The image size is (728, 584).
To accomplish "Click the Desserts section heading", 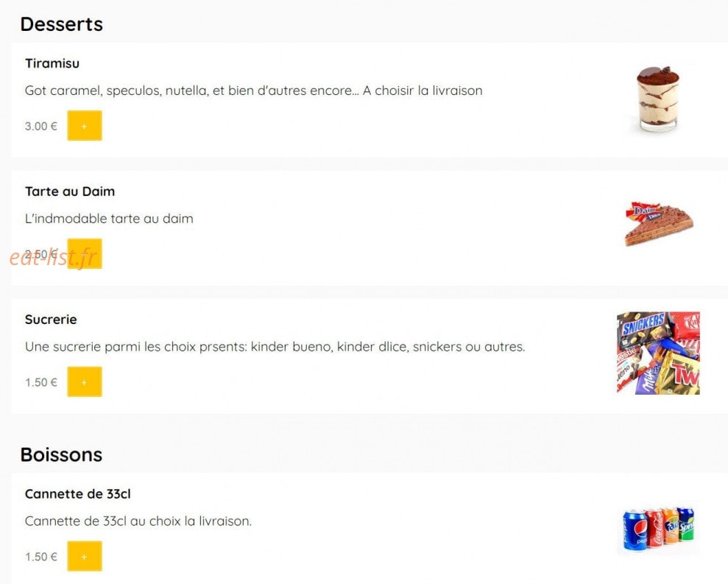I will pyautogui.click(x=61, y=24).
